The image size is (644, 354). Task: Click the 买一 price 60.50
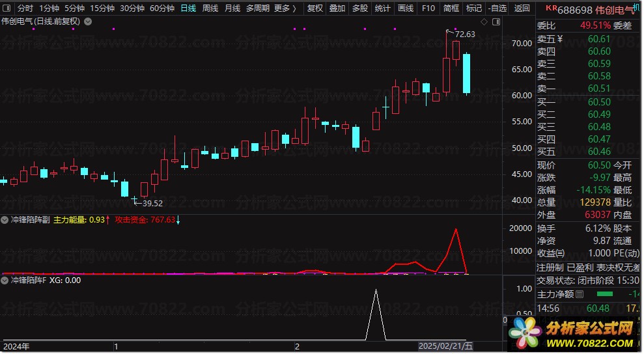(599, 102)
